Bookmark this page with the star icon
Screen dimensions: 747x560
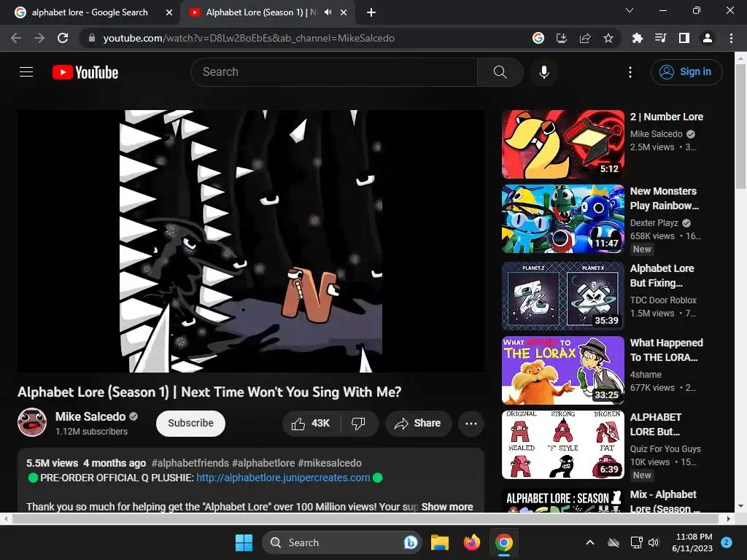coord(608,38)
